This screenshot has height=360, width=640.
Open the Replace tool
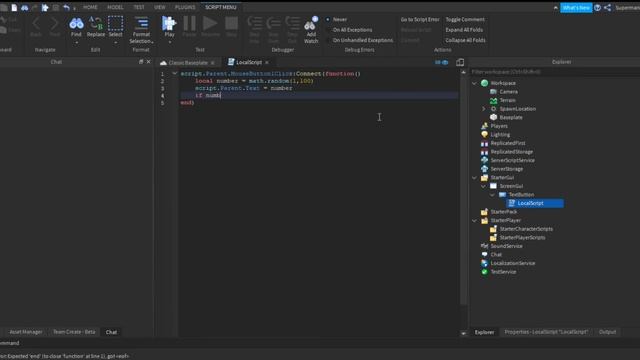pyautogui.click(x=96, y=27)
